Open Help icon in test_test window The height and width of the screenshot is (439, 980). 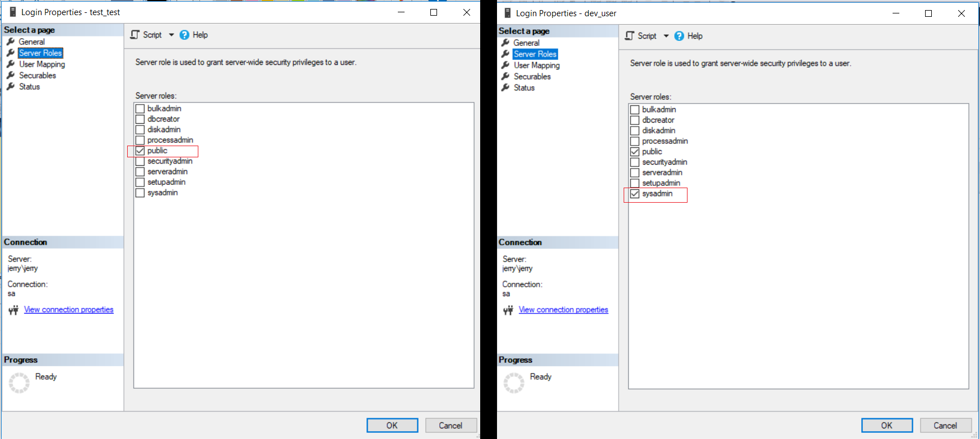click(184, 35)
